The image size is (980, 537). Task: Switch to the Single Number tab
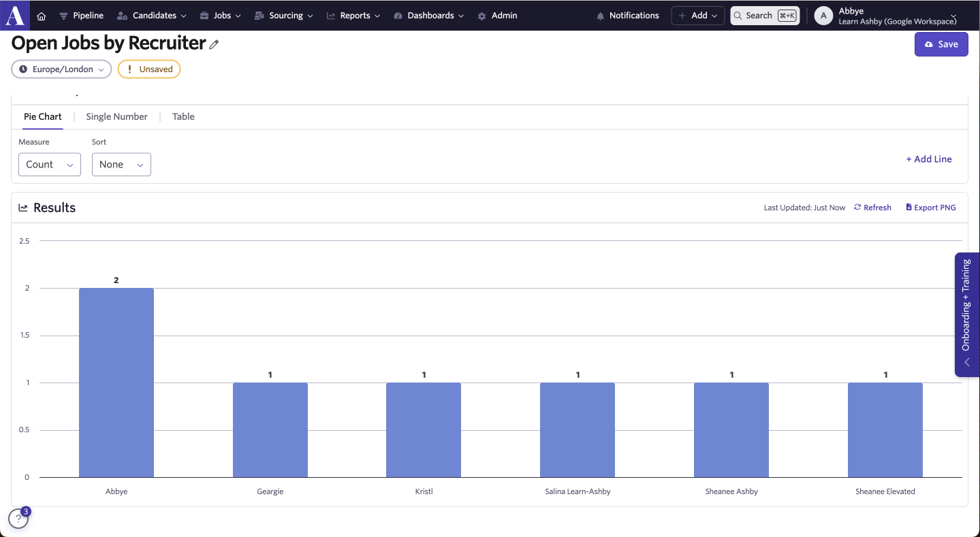116,117
